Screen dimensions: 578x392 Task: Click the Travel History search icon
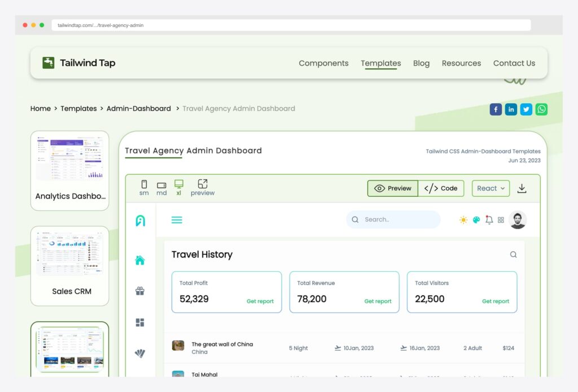coord(513,254)
